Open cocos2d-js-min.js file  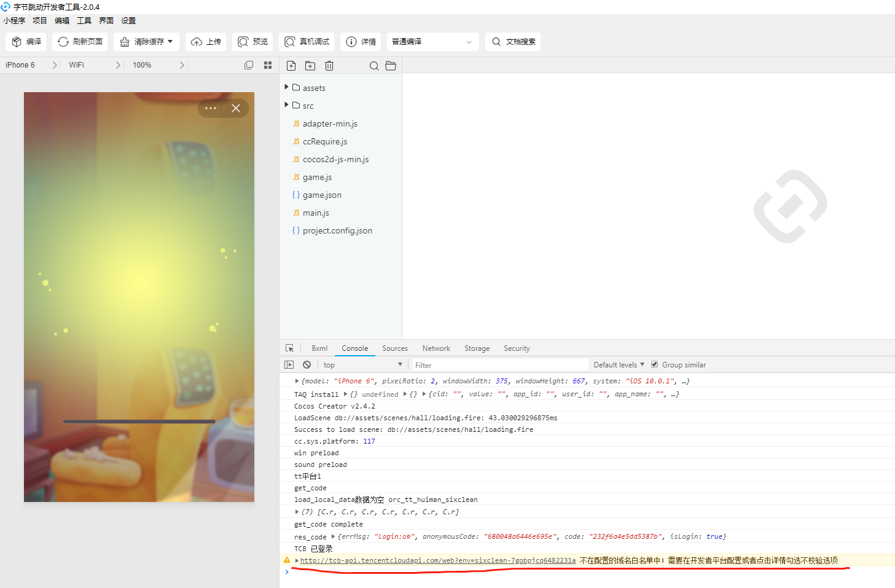(x=335, y=159)
